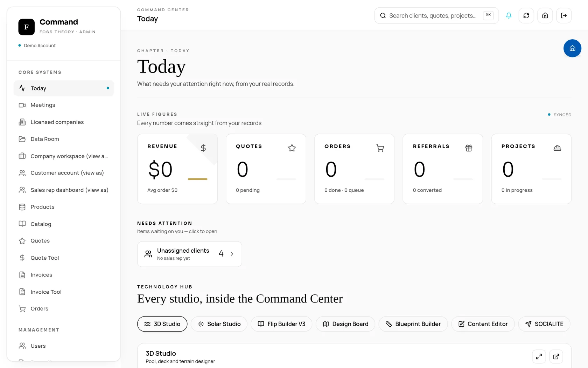
Task: Open Today in the sidebar
Action: click(64, 88)
